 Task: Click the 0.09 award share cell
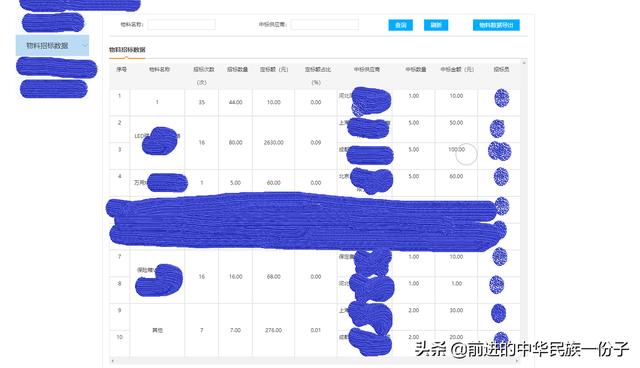[316, 143]
